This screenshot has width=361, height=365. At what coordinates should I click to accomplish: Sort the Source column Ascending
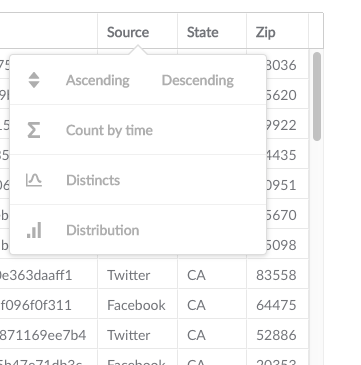(x=98, y=80)
